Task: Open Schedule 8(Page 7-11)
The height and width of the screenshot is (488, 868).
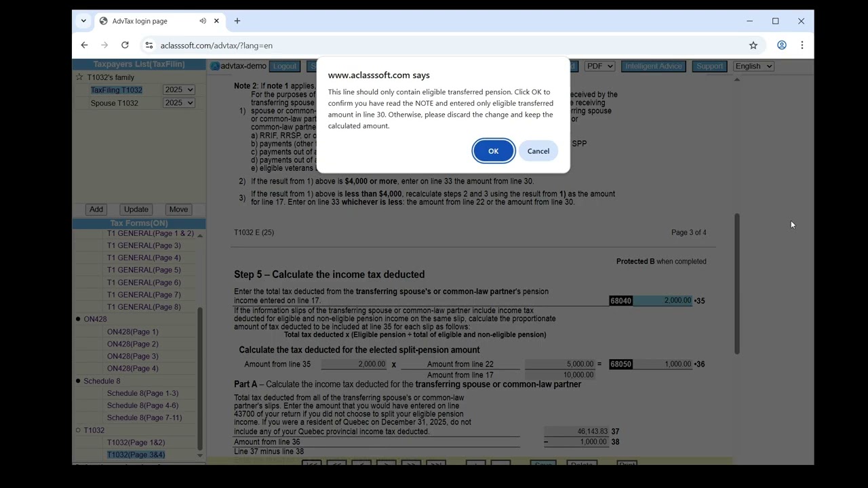Action: [x=144, y=418]
